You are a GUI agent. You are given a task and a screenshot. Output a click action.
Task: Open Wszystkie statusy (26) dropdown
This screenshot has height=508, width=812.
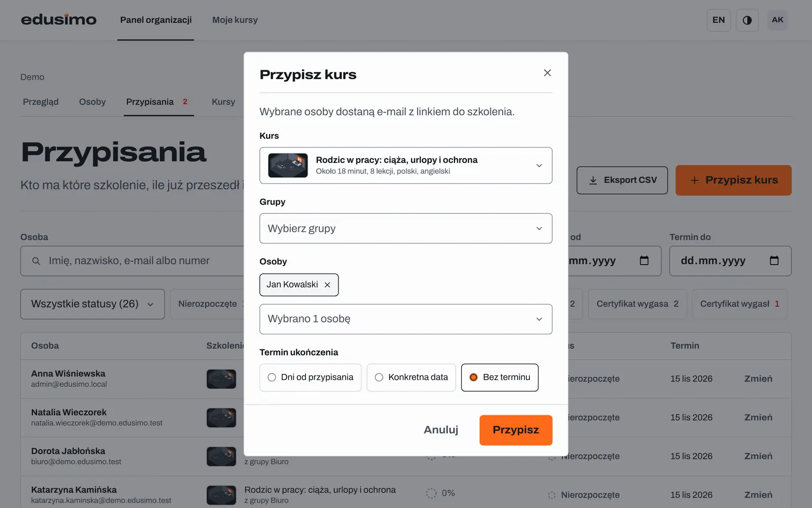pyautogui.click(x=92, y=304)
